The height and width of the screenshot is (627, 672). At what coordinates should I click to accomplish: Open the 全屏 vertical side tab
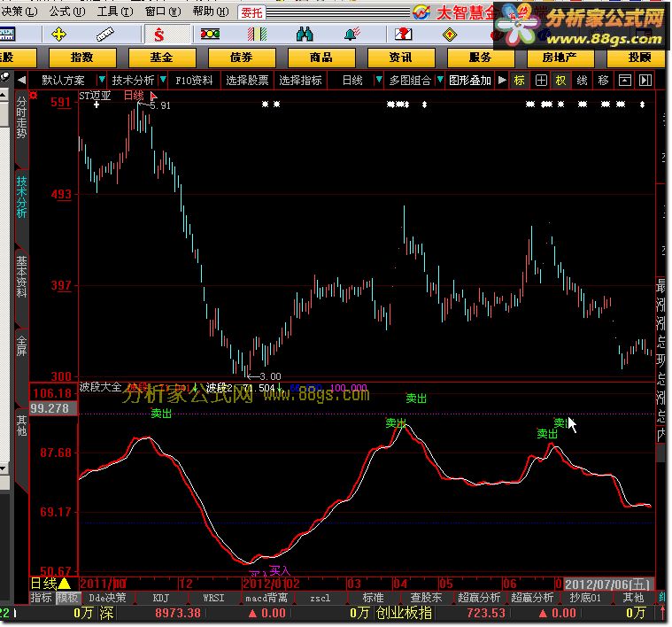point(21,346)
